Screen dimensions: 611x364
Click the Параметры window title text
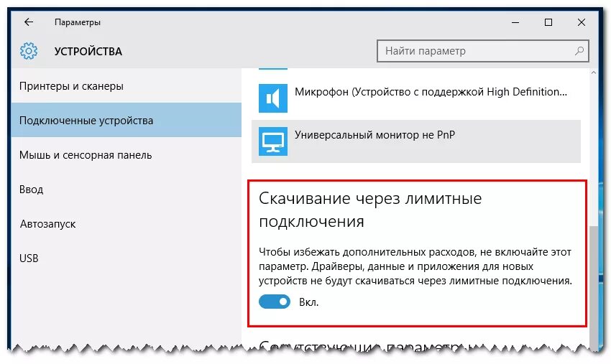(x=78, y=22)
